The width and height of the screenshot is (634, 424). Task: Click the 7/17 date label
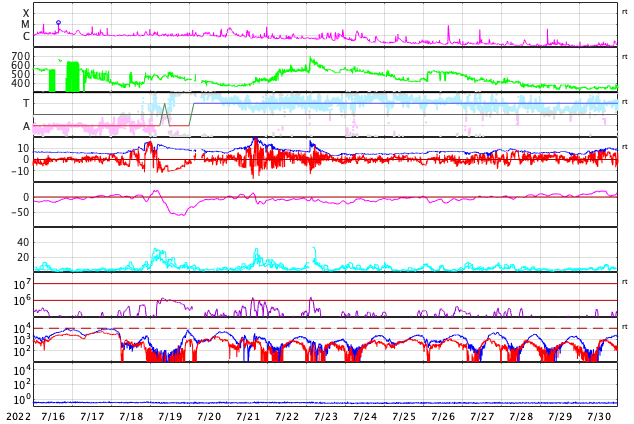(x=92, y=416)
